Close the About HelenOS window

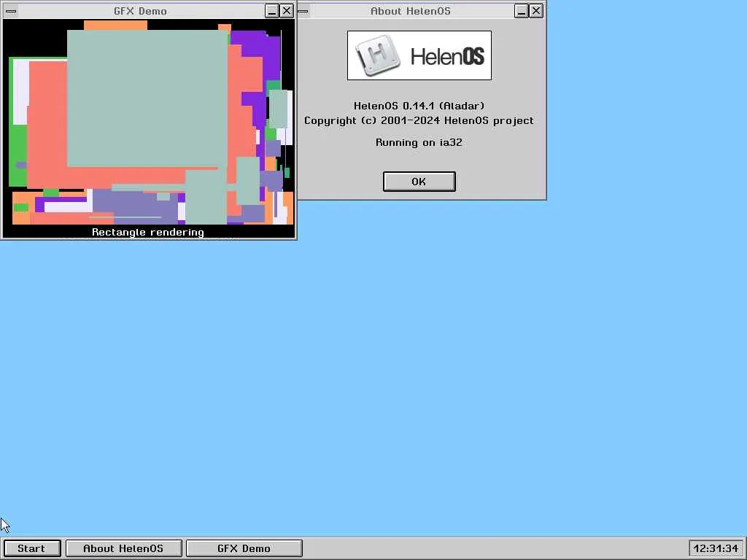click(536, 11)
